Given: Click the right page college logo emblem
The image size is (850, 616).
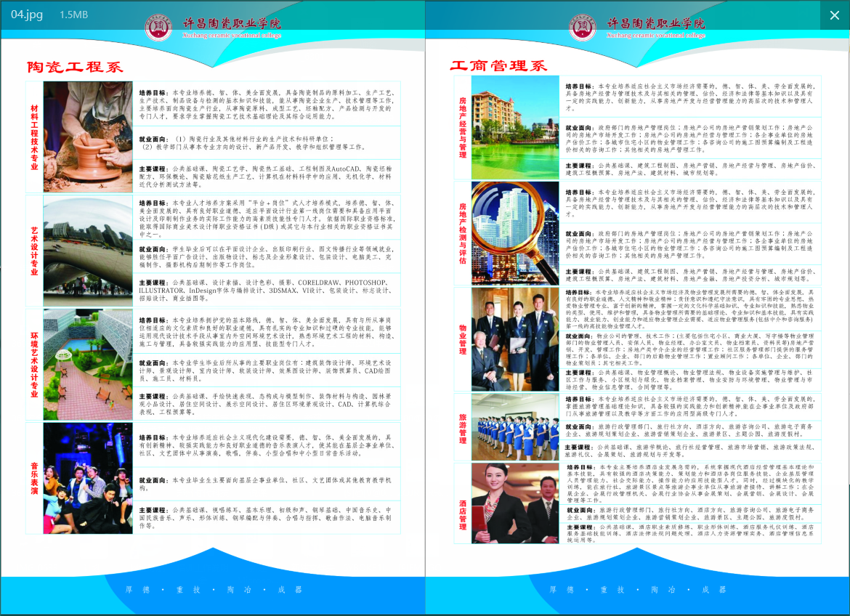Looking at the screenshot, I should click(583, 28).
